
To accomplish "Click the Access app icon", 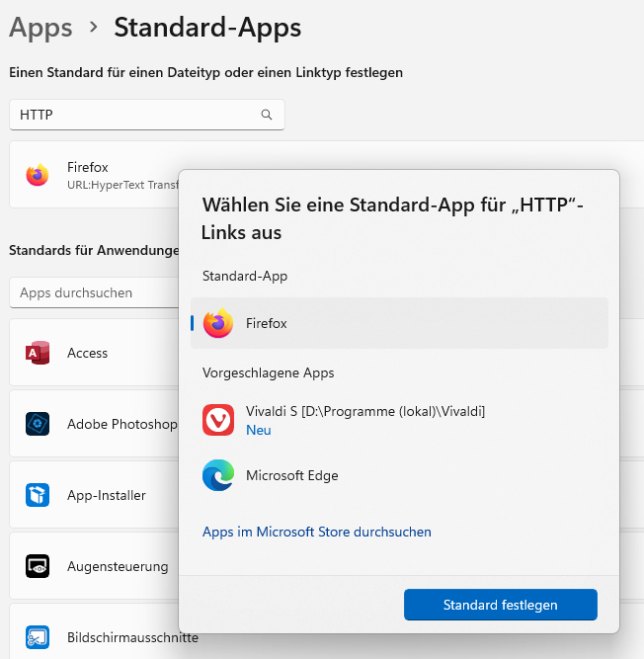I will pos(38,353).
